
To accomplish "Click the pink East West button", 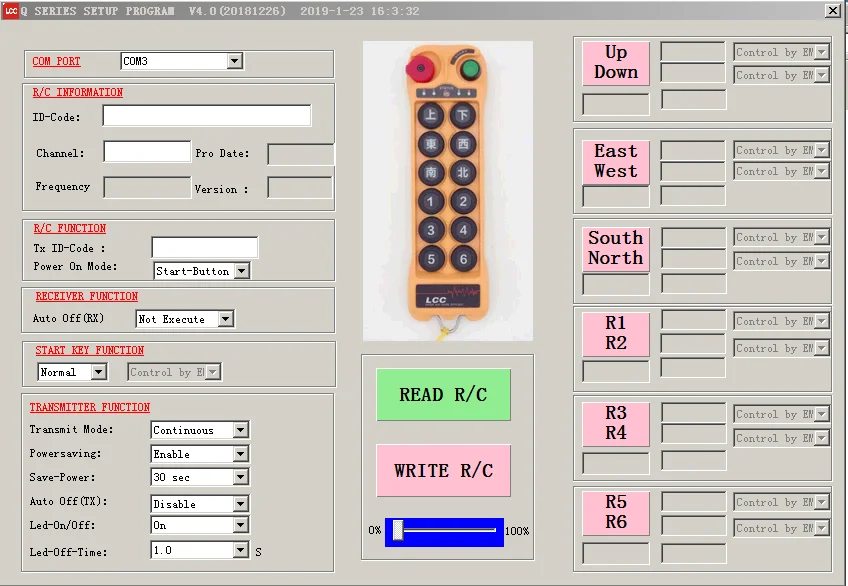I will (x=615, y=162).
